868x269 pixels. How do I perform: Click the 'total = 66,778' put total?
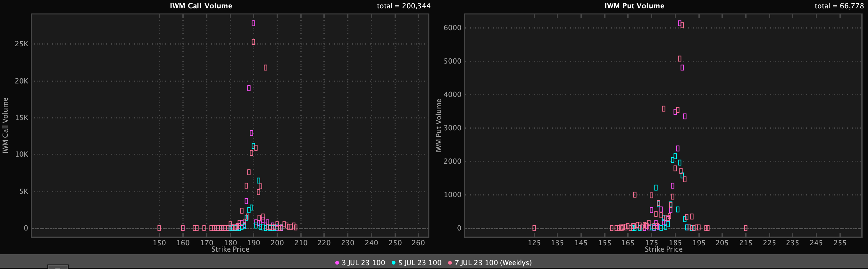(x=839, y=6)
